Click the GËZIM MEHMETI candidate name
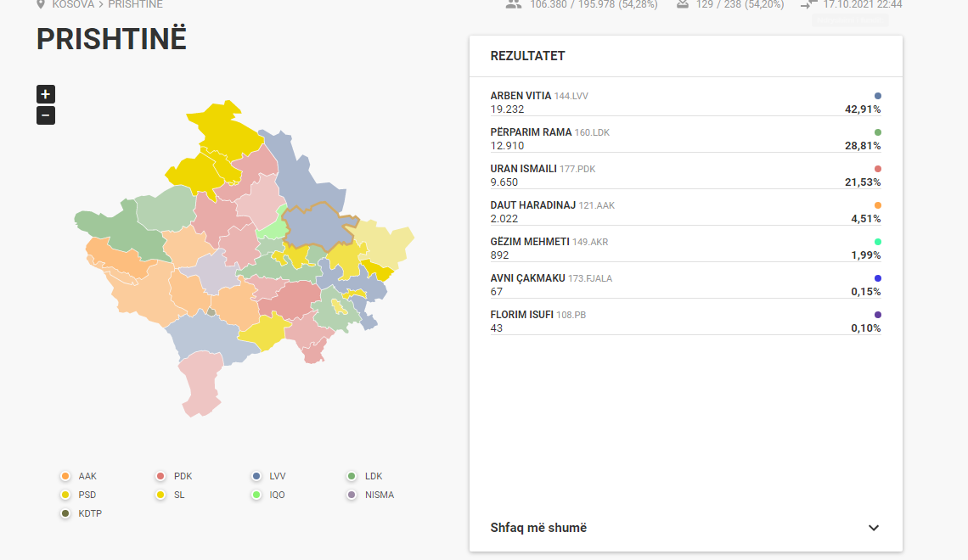The image size is (968, 560). tap(530, 241)
